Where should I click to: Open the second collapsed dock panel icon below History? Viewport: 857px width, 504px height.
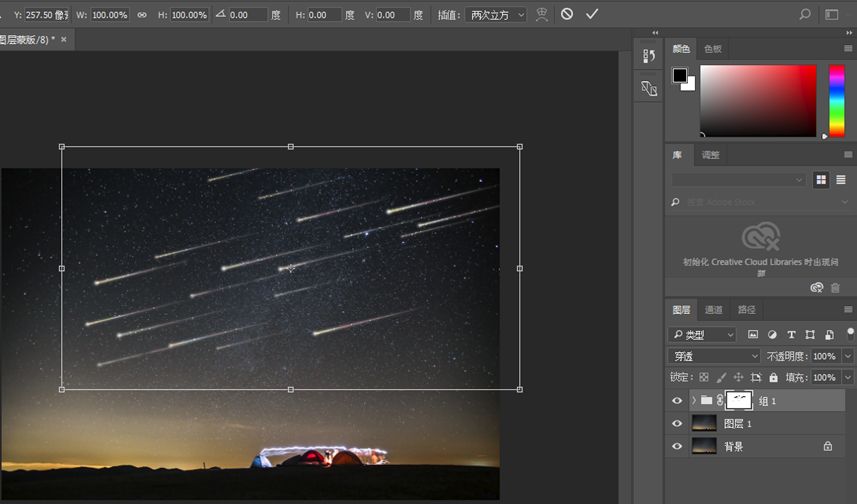(649, 88)
